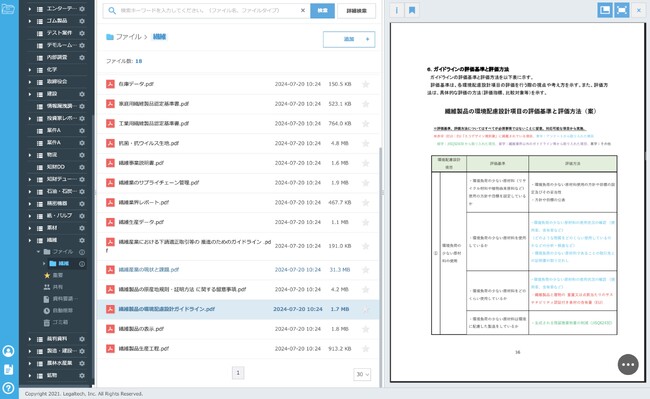Screen dimensions: 650x399
Task: Expand the 投資家レポ… tree node arrow
Action: [30, 118]
